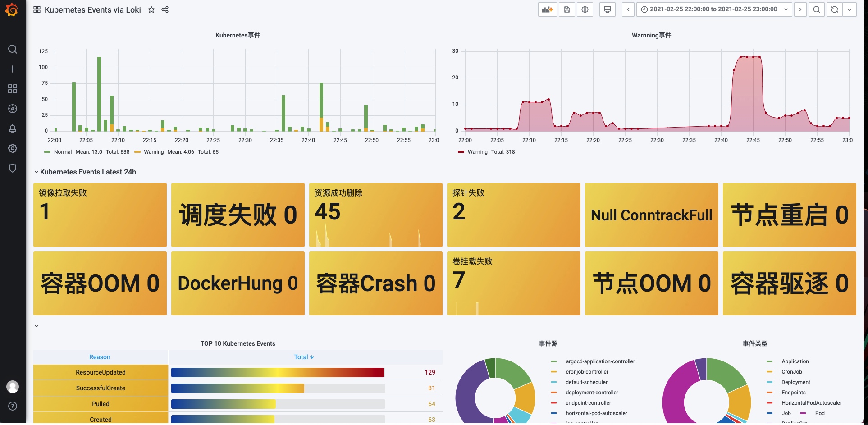The height and width of the screenshot is (425, 868).
Task: Click the 镜像拉取失败 stat panel
Action: (x=100, y=215)
